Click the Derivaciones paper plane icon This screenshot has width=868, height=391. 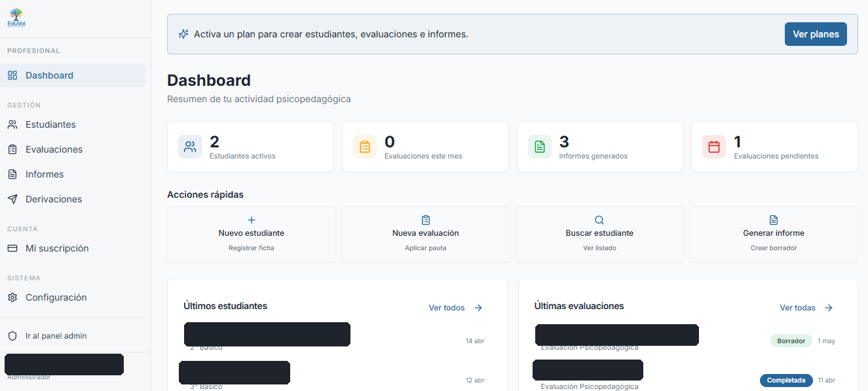pos(12,199)
